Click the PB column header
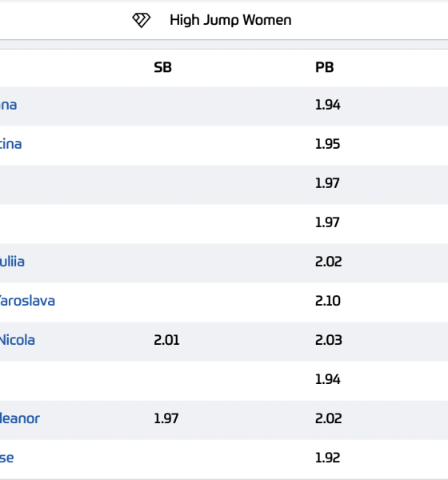The width and height of the screenshot is (448, 480). click(324, 67)
